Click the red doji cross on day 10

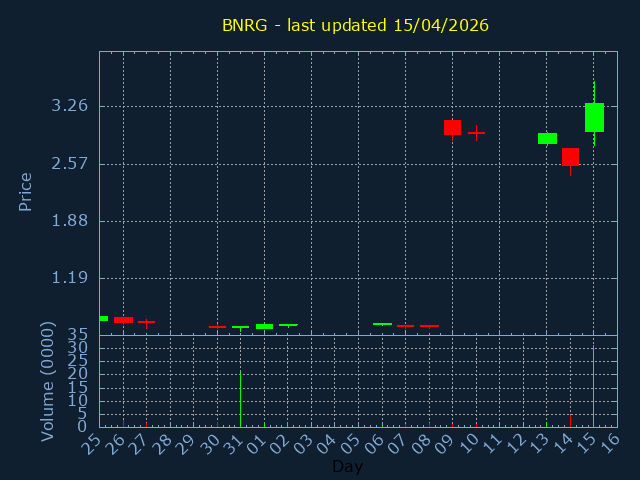tap(476, 132)
